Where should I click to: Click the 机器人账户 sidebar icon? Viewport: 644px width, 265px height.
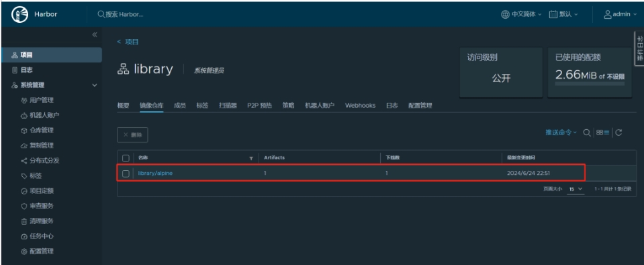coord(24,116)
